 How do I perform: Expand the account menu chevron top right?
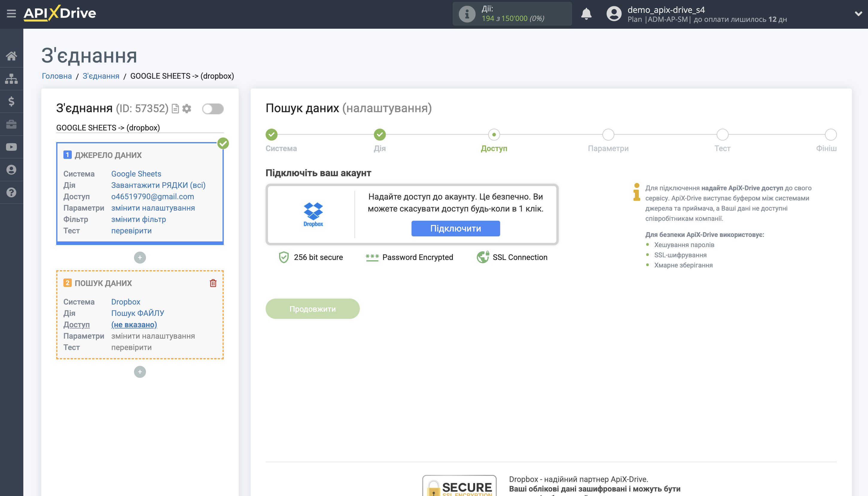858,14
